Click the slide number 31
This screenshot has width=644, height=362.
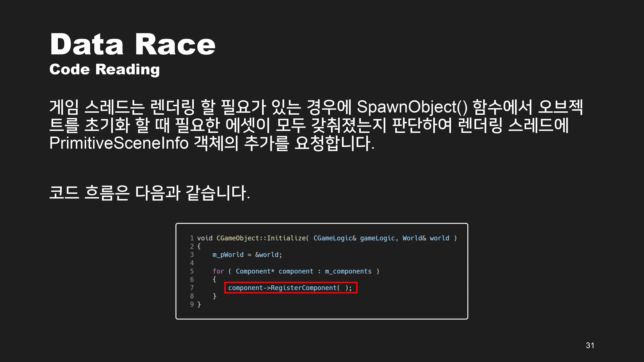point(590,345)
